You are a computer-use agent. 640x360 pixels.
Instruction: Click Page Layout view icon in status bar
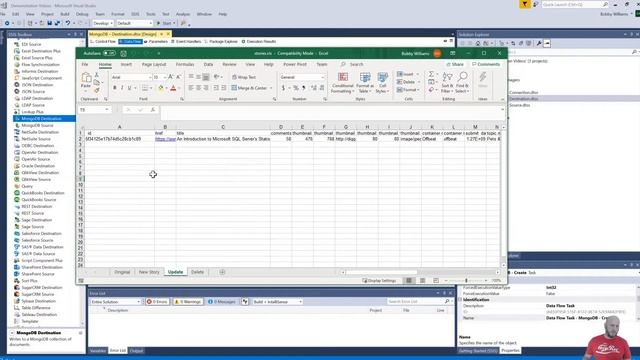pos(422,281)
